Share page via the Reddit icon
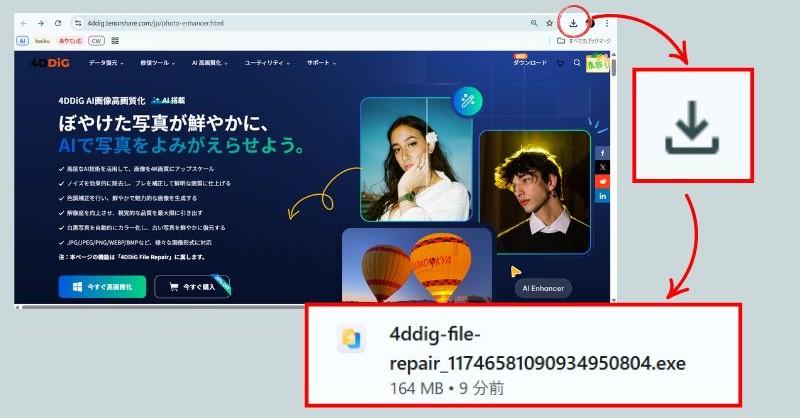The height and width of the screenshot is (418, 800). coord(603,181)
